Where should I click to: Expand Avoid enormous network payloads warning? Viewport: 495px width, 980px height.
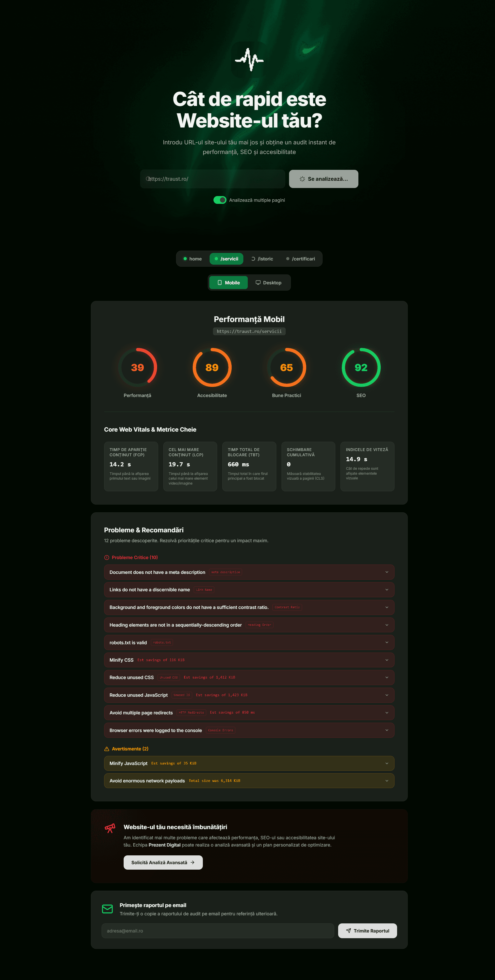pos(249,781)
